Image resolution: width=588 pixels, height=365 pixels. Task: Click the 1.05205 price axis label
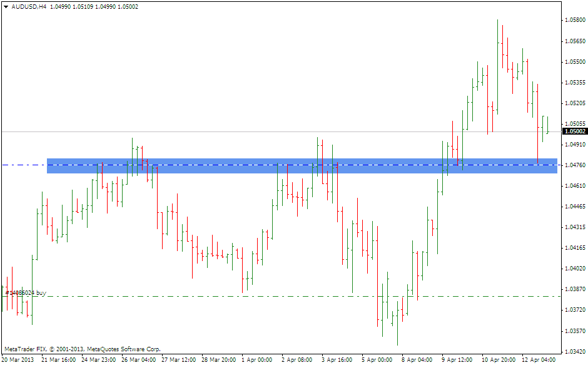(x=574, y=103)
